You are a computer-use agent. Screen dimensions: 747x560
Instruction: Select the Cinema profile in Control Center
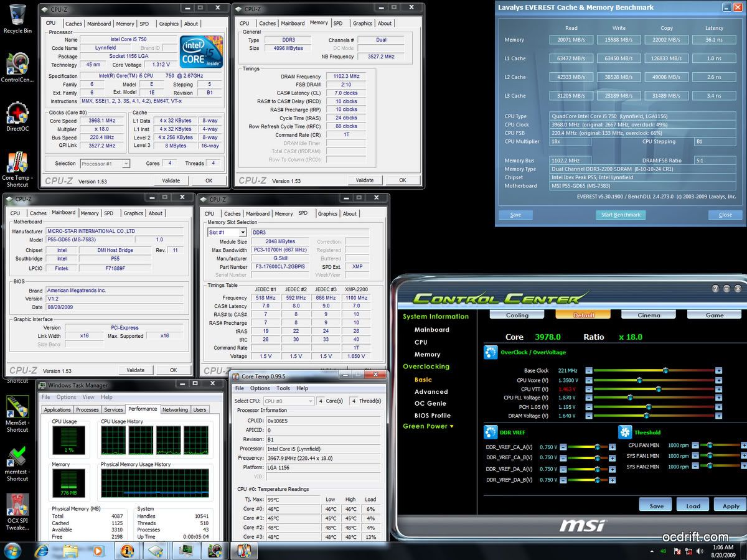coord(649,315)
